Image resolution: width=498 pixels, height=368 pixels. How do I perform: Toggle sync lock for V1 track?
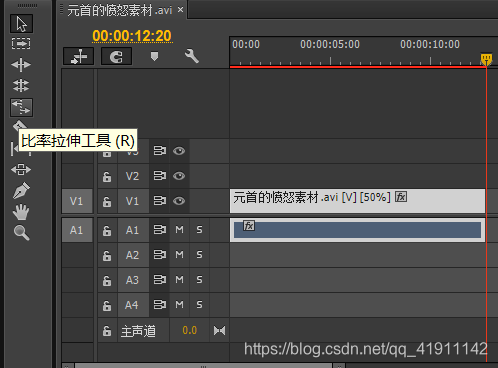click(x=160, y=201)
